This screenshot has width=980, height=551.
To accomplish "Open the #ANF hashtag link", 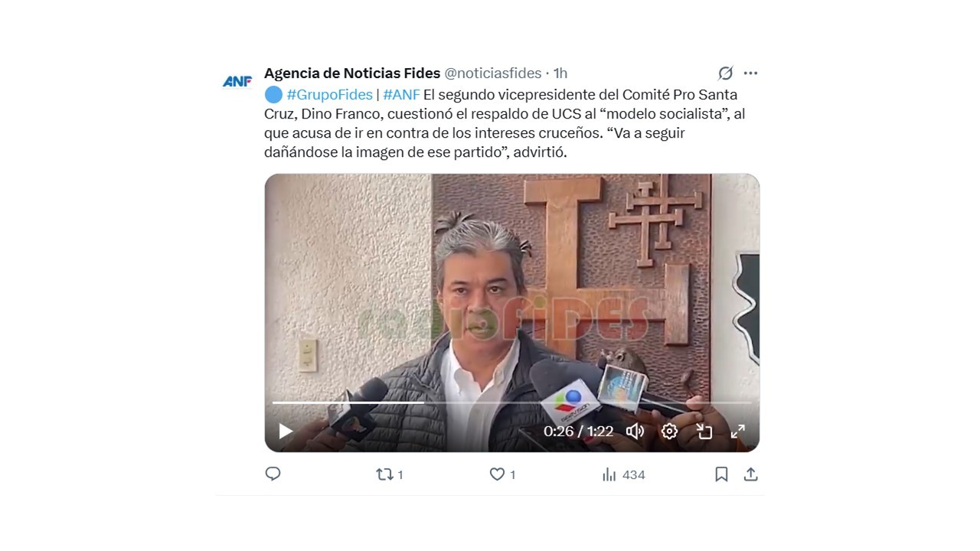I will 401,95.
